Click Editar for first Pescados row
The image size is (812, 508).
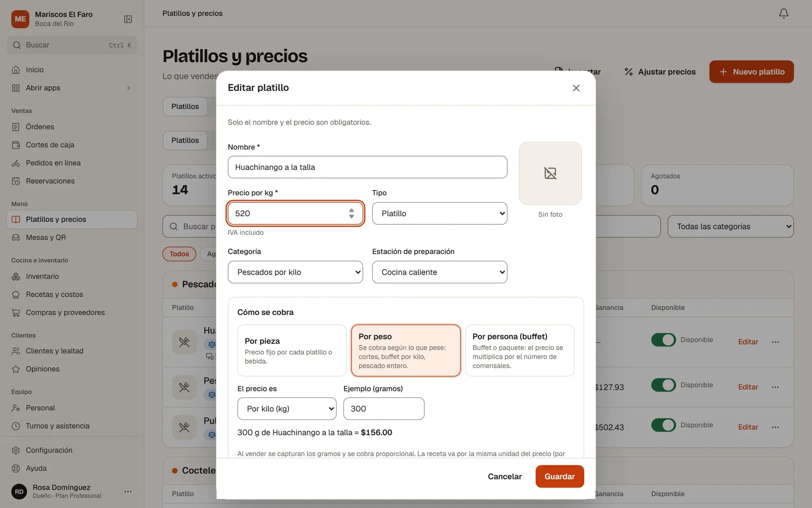coord(748,342)
